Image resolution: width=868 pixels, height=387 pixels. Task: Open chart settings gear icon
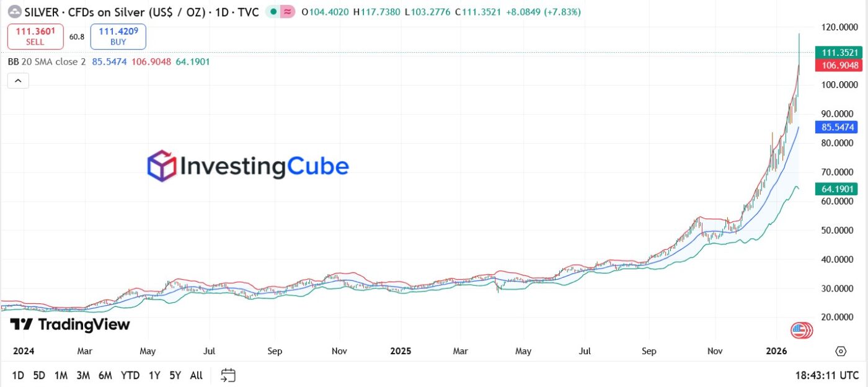(841, 351)
